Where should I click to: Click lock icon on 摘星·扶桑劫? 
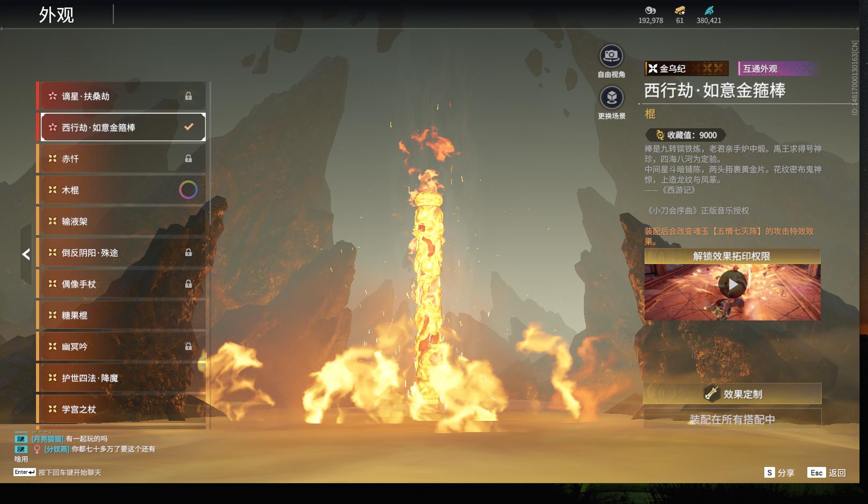pos(189,96)
